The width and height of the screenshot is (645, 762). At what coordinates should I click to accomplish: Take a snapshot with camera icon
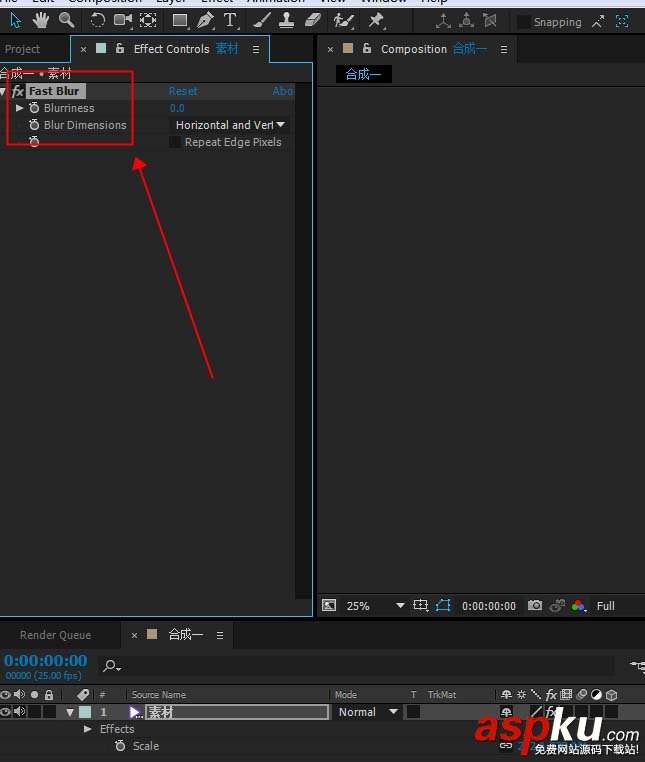535,606
